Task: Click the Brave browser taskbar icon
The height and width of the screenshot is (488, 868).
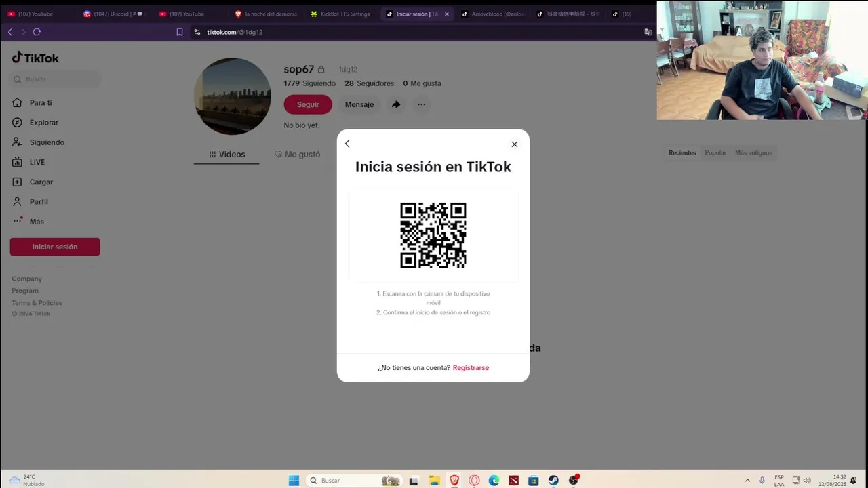Action: [454, 481]
